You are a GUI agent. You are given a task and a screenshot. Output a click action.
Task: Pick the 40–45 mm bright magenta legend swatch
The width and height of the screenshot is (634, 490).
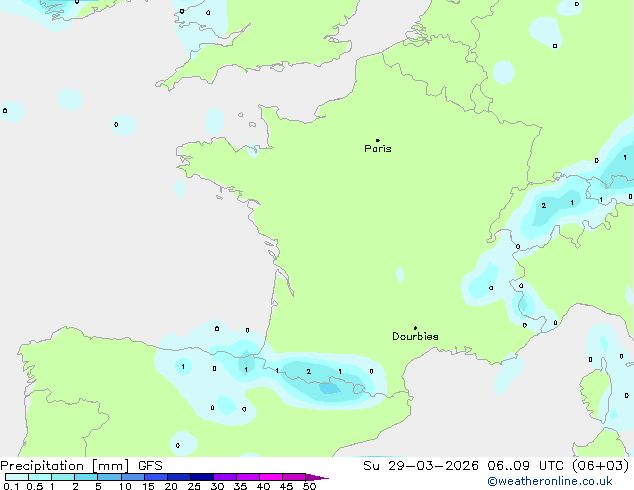pyautogui.click(x=271, y=477)
